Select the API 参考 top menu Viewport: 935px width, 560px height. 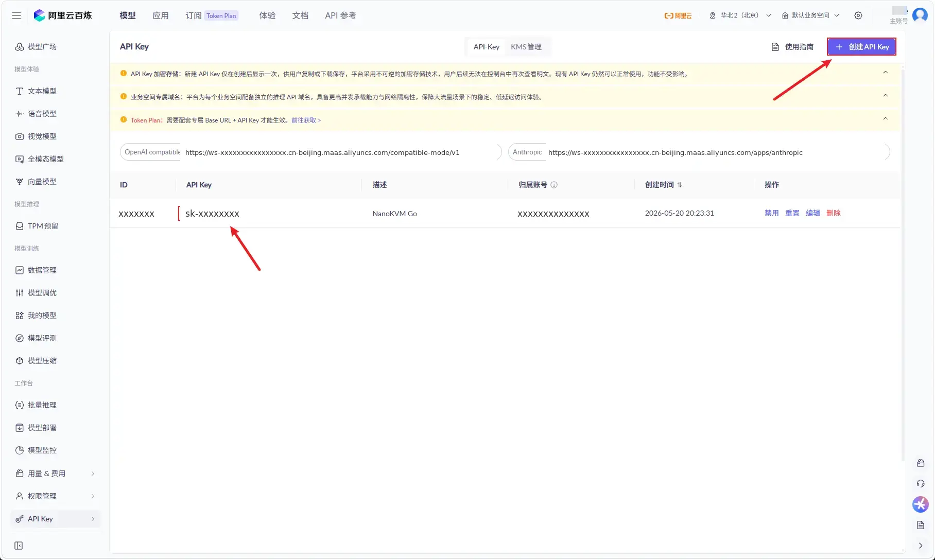(340, 15)
